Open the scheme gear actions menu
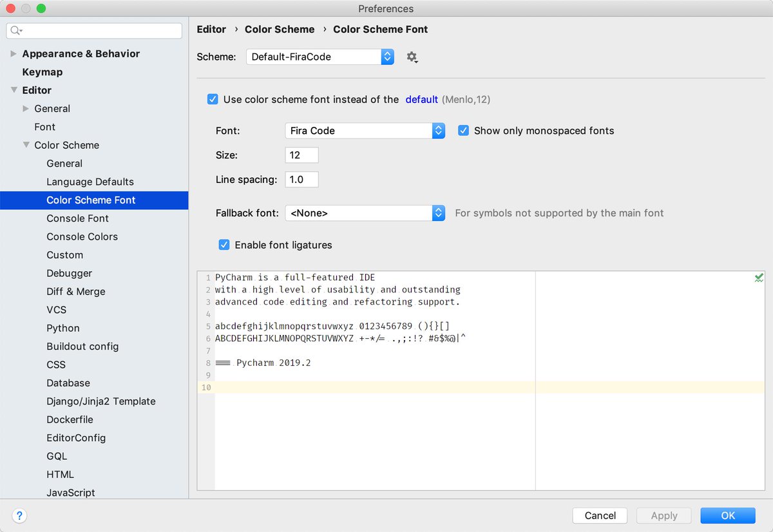Viewport: 773px width, 532px height. 412,57
